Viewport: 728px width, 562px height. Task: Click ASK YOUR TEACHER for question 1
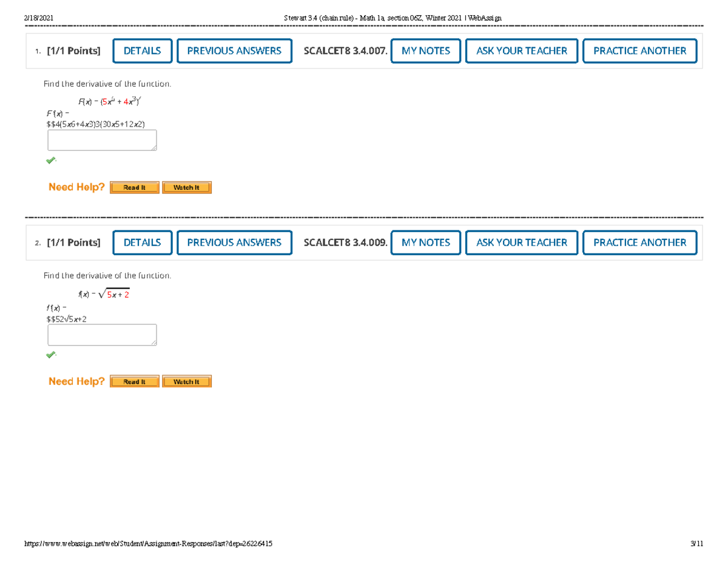tap(522, 51)
